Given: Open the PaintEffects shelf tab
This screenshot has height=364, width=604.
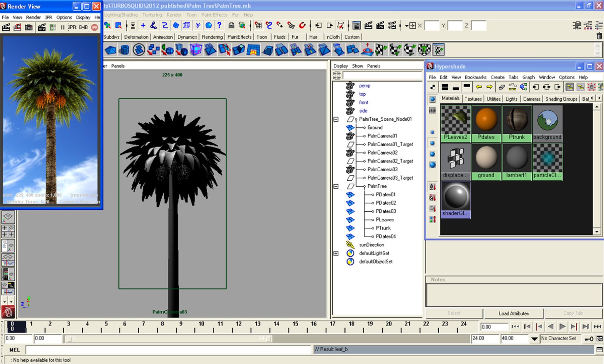Looking at the screenshot, I should (240, 37).
